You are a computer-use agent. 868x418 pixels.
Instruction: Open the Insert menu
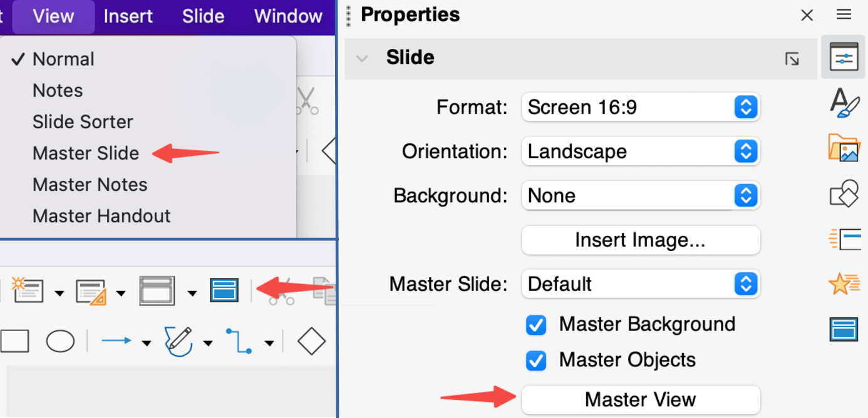tap(128, 16)
